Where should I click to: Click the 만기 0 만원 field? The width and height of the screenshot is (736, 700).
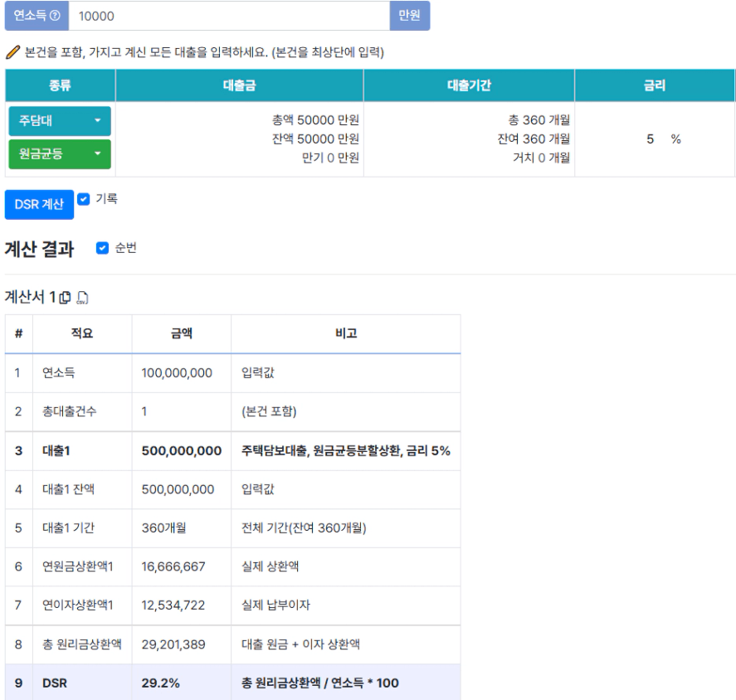[330, 158]
